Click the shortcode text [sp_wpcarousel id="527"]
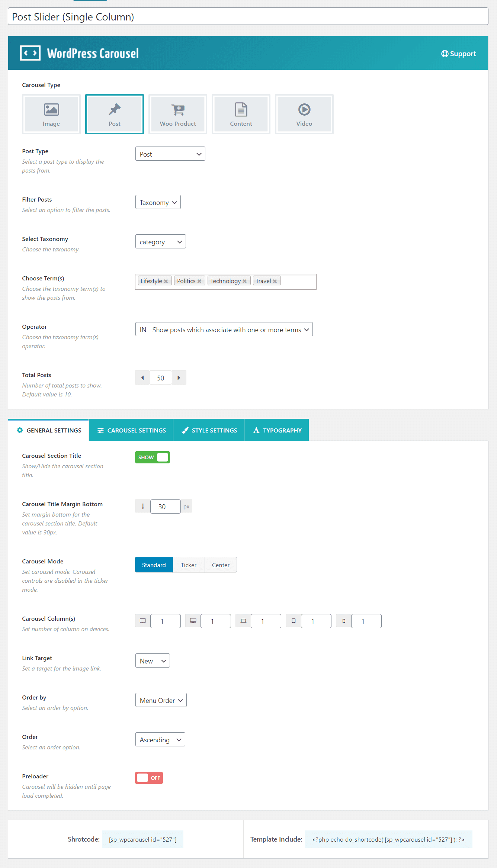 pos(143,839)
